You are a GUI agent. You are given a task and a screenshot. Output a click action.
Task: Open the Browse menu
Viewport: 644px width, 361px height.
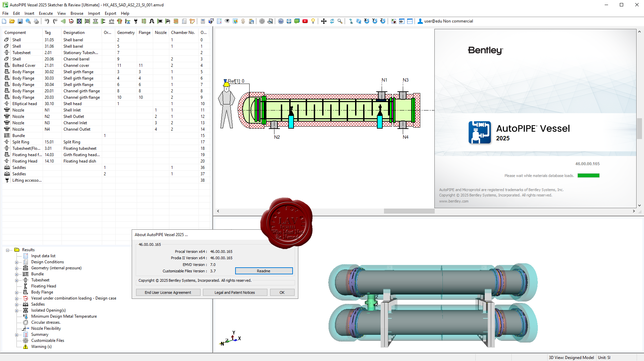pyautogui.click(x=77, y=13)
